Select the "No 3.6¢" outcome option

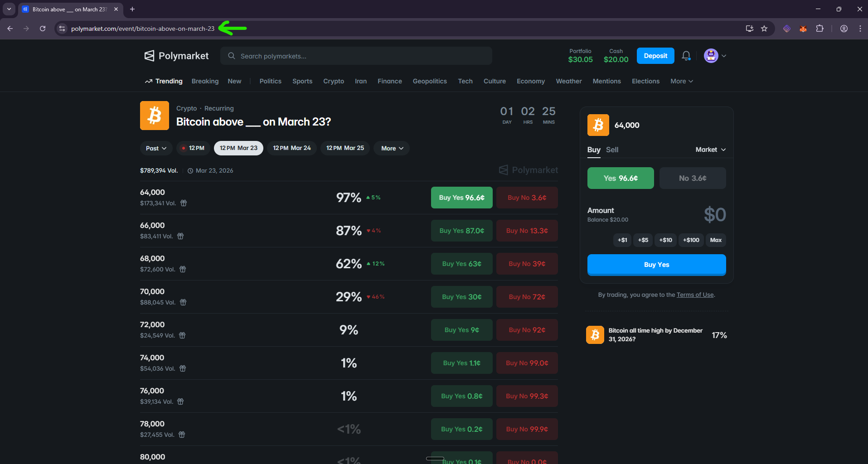(692, 178)
